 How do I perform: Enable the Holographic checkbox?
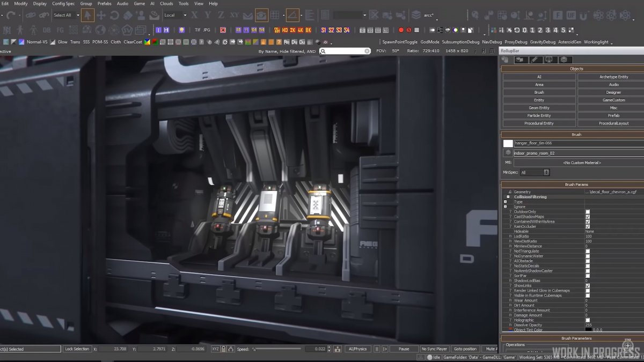point(588,320)
